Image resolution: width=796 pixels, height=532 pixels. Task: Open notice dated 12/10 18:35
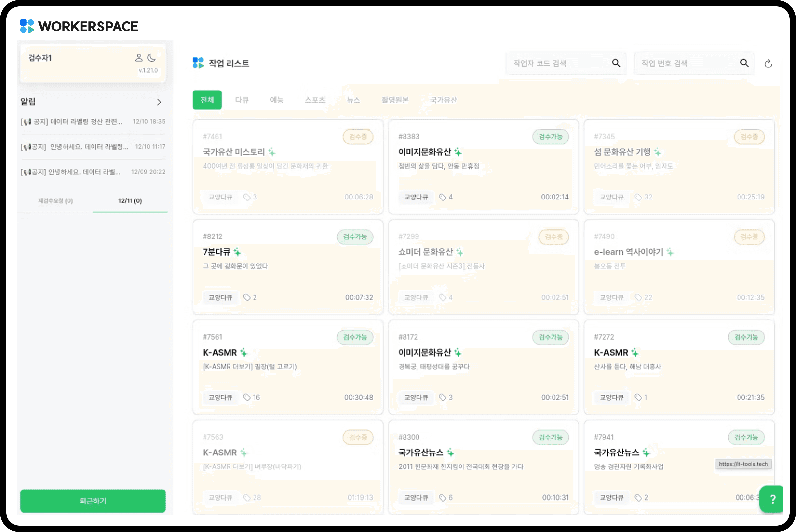point(92,121)
